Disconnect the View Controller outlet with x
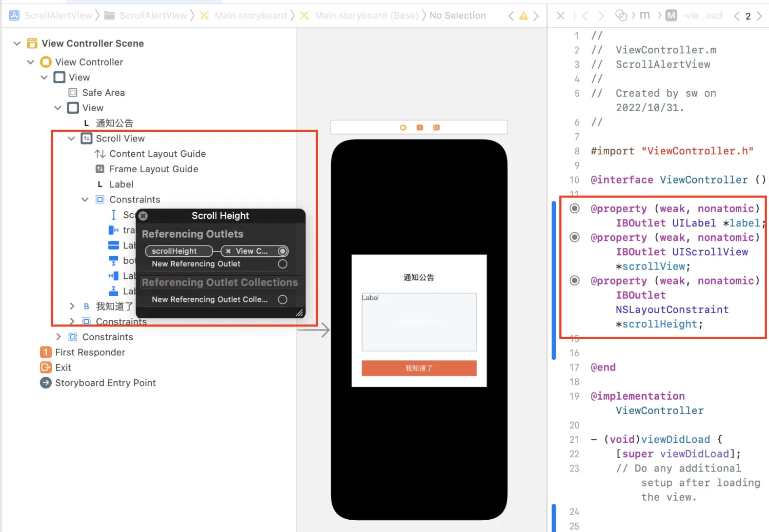769x532 pixels. coord(228,251)
